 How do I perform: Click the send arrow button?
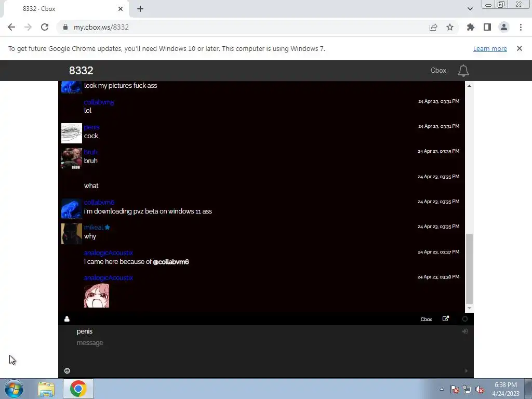coord(466,371)
